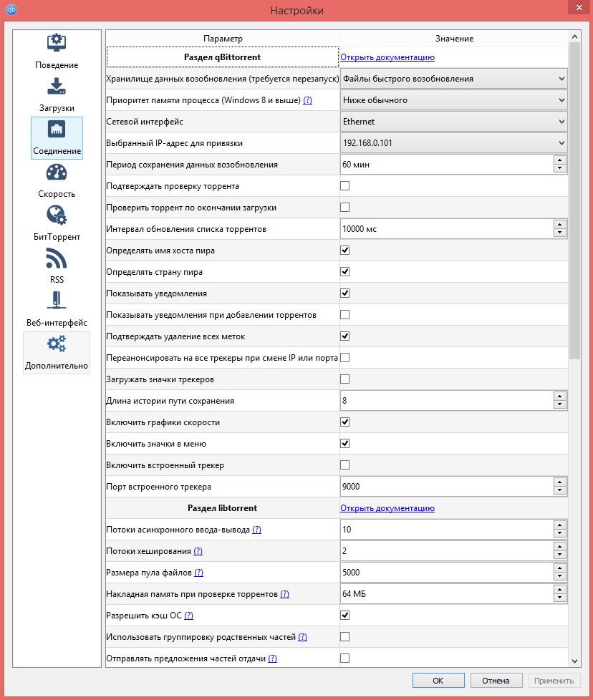Open the IP-адрес 192.168.0.101 dropdown
The image size is (593, 700).
(453, 143)
